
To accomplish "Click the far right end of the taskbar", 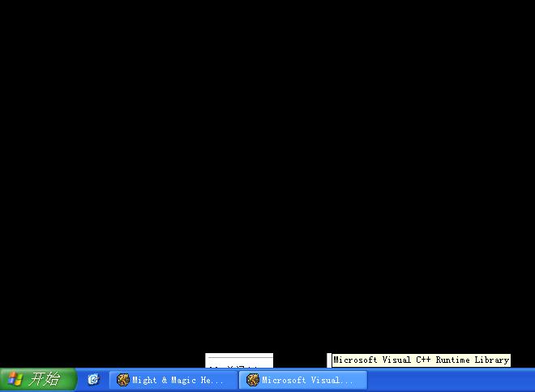I will pyautogui.click(x=527, y=380).
